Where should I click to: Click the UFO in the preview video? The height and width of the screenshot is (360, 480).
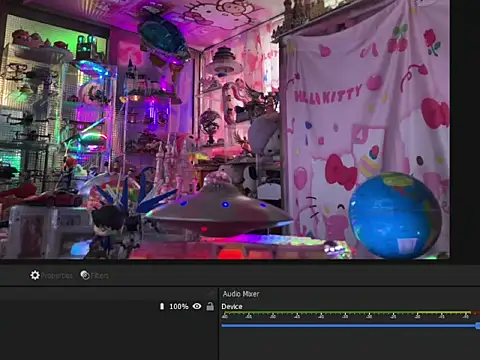[218, 208]
